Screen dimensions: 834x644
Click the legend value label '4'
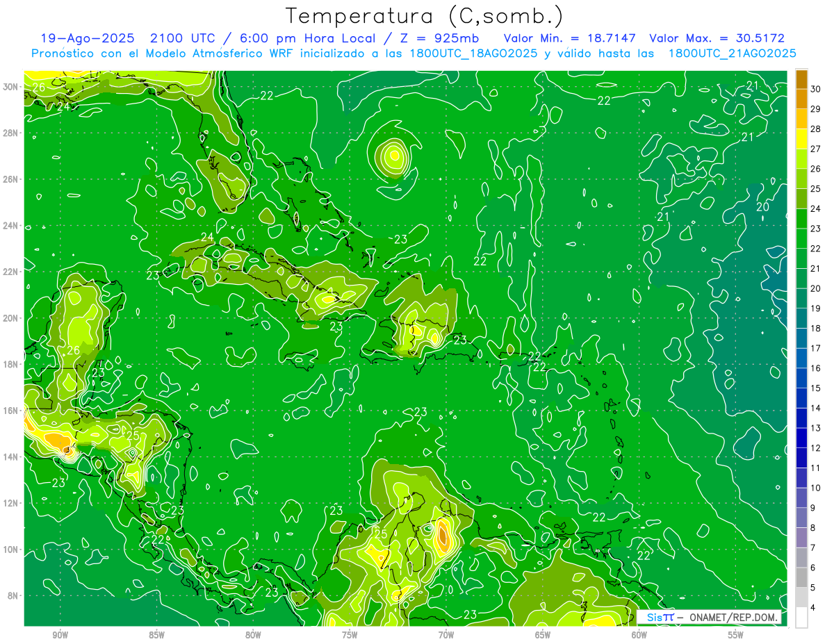[815, 608]
